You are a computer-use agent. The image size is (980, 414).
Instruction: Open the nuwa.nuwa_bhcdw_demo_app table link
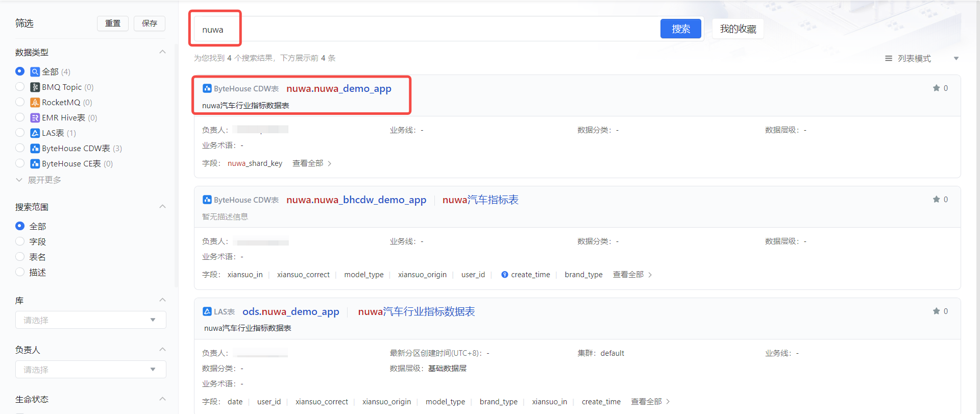tap(356, 200)
